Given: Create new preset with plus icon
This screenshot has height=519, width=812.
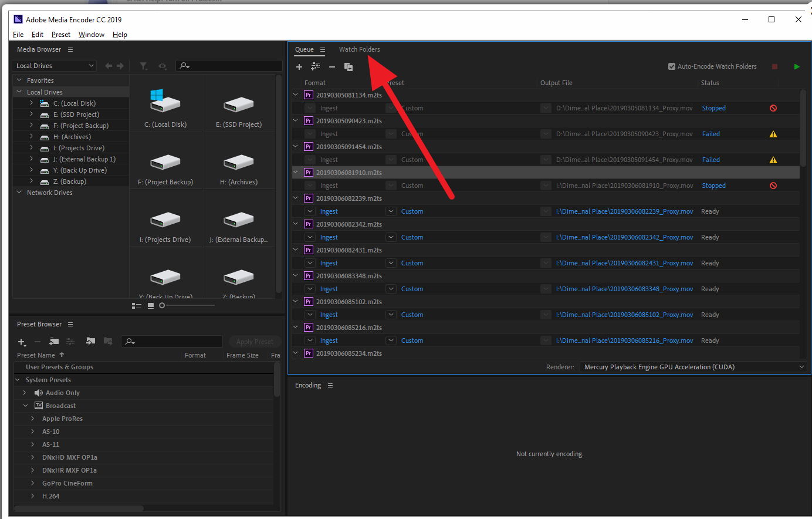Looking at the screenshot, I should coord(22,342).
